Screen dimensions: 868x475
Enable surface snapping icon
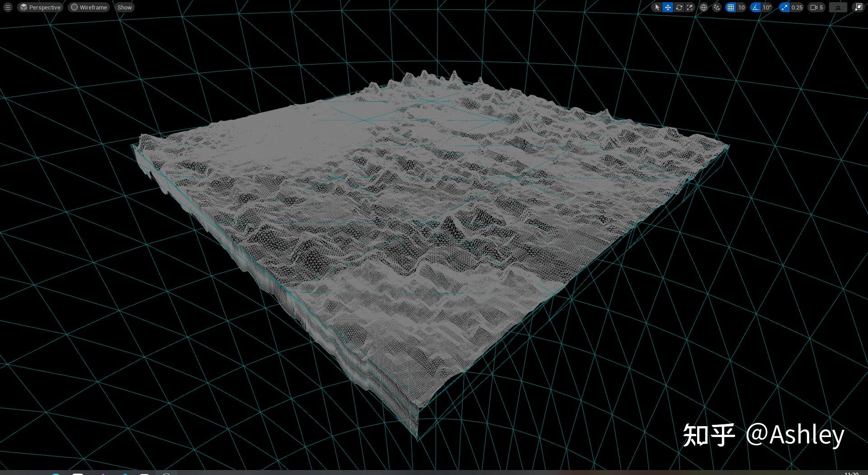[717, 7]
